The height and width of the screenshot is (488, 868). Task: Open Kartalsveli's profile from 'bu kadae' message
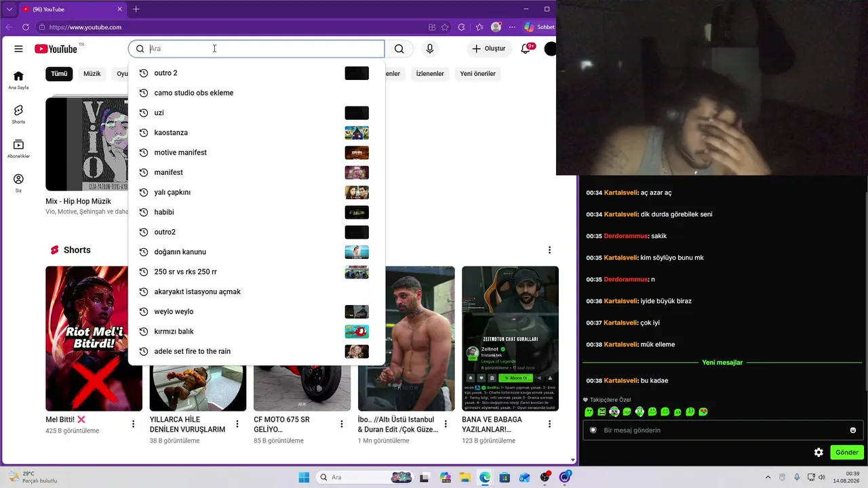pos(620,381)
